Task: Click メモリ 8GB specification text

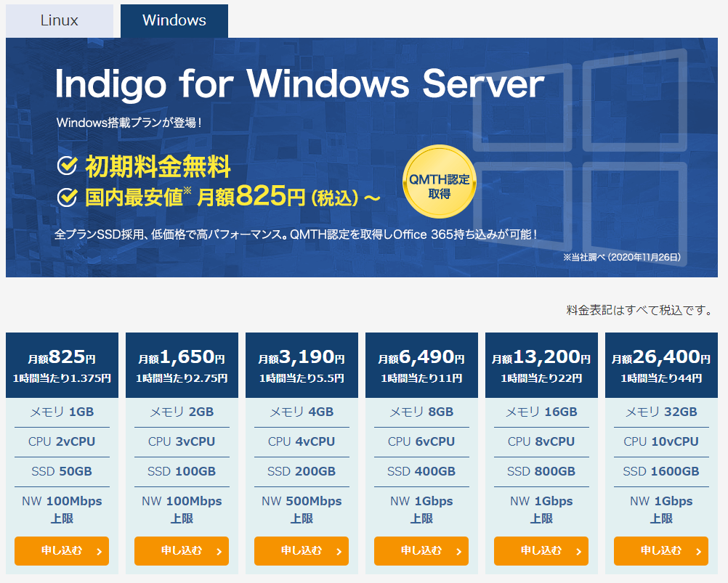Action: click(x=421, y=412)
